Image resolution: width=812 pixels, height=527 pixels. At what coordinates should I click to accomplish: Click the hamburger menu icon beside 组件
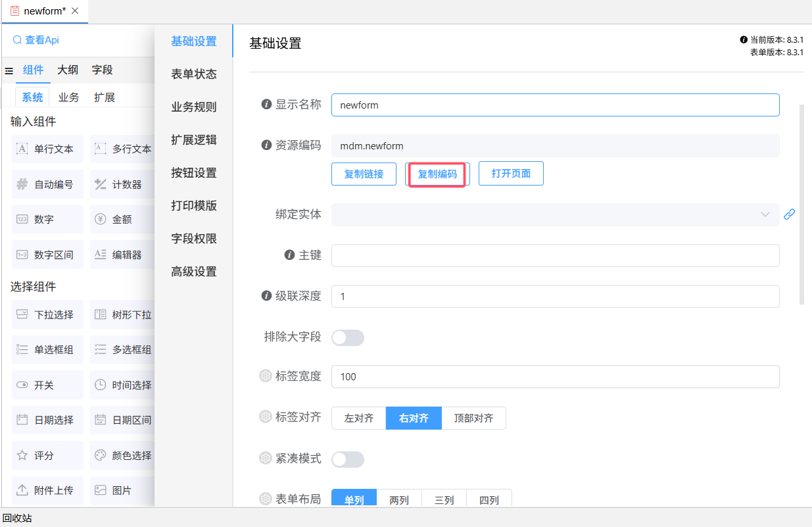pos(9,71)
